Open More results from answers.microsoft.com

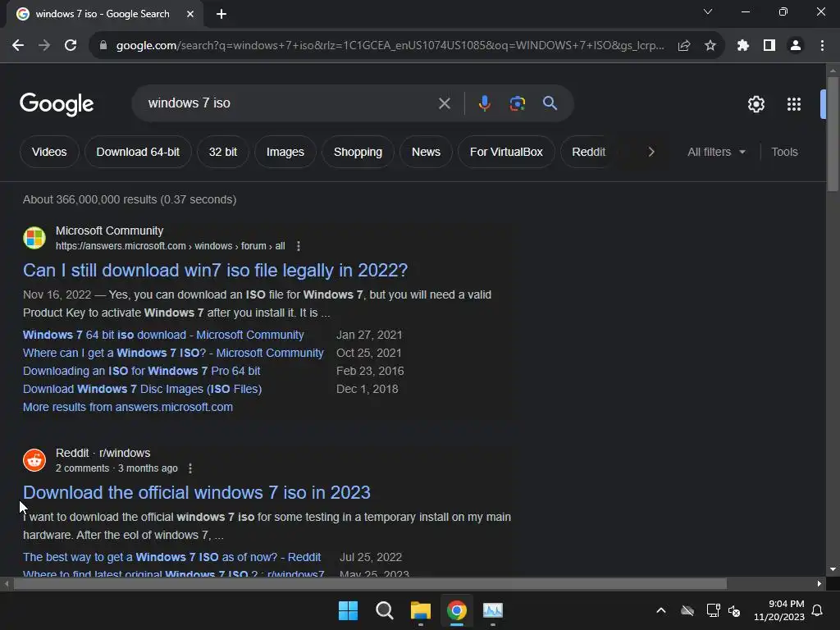127,407
